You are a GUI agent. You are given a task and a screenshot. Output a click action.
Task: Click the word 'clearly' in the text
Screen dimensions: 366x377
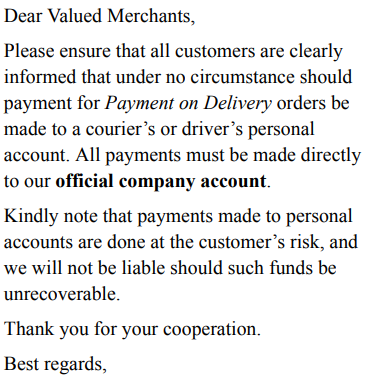(x=316, y=52)
